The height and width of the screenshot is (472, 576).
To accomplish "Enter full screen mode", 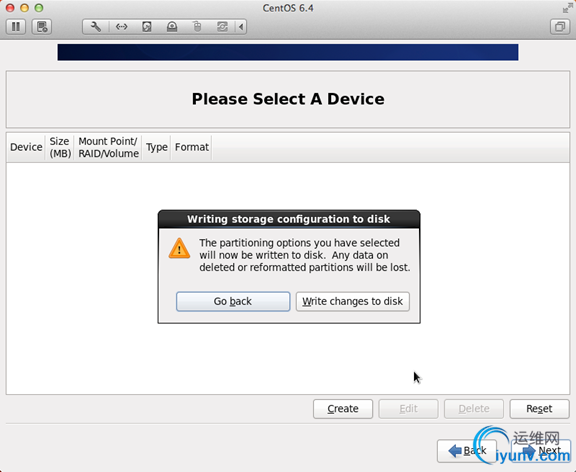I will [567, 8].
